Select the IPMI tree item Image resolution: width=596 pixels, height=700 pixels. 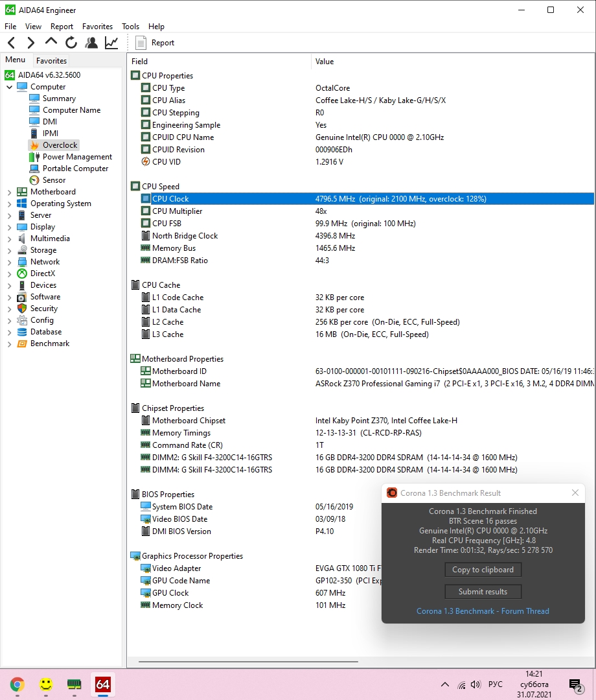point(51,133)
